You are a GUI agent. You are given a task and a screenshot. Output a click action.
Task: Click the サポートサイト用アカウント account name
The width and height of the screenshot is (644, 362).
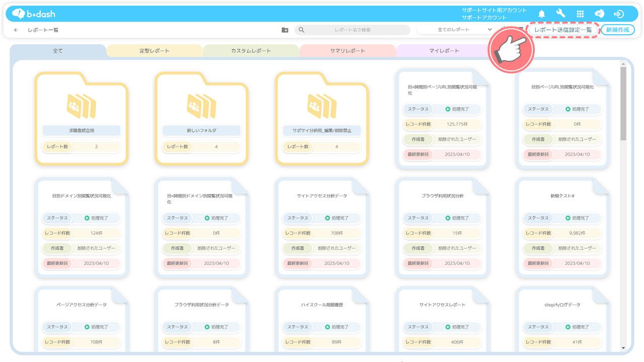click(495, 10)
